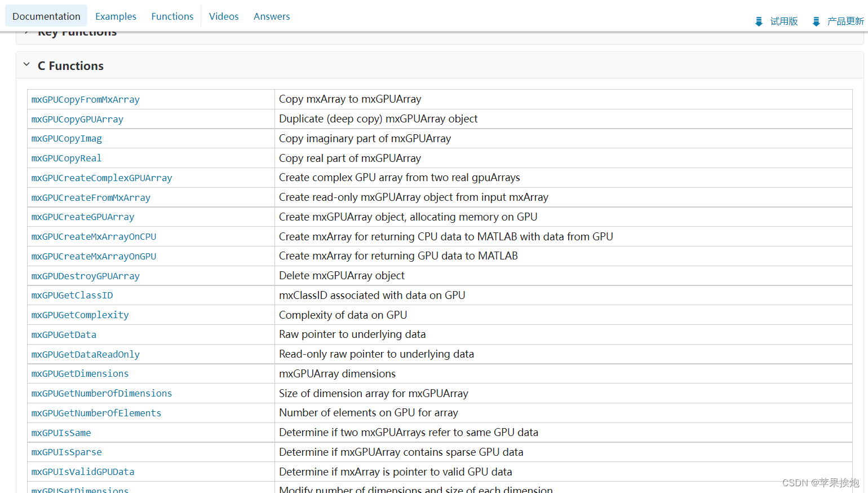
Task: Open mxGPUDestroyGPUArray function link
Action: tap(86, 276)
